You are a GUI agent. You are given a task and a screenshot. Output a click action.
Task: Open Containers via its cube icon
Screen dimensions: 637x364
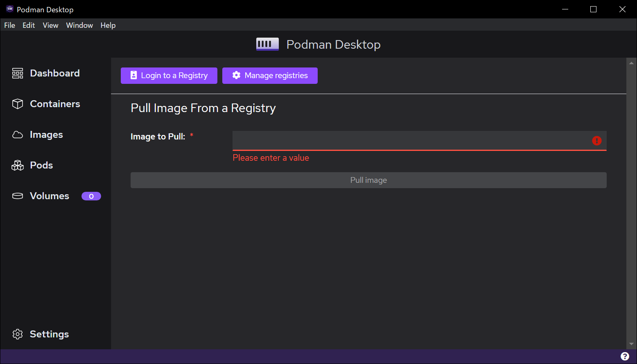point(18,104)
